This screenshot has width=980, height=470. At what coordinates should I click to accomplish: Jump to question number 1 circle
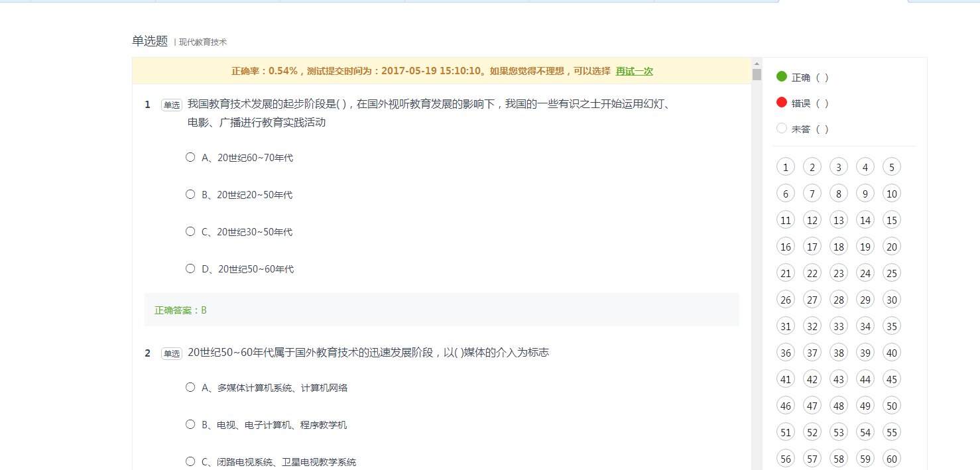(x=786, y=167)
